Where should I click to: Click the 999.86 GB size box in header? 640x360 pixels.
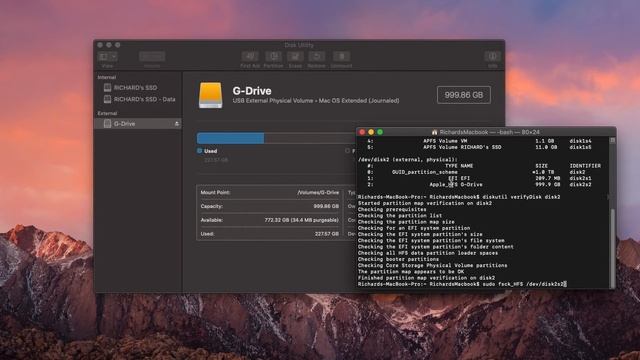(464, 95)
